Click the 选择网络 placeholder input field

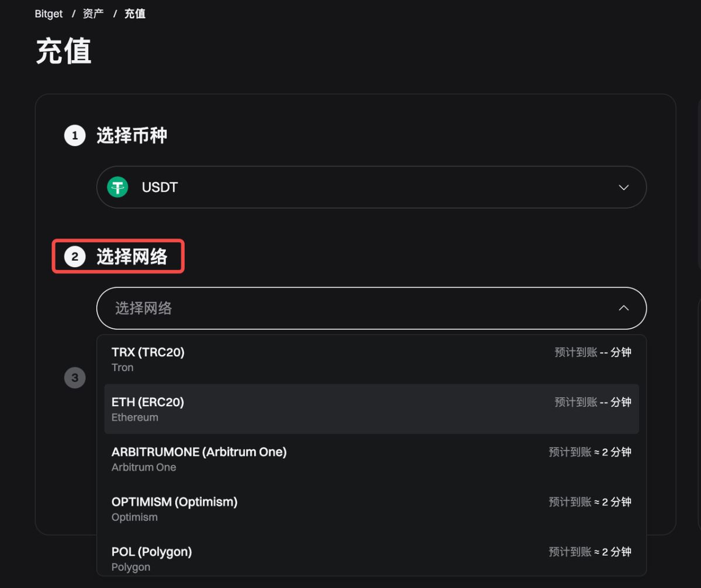[234, 308]
